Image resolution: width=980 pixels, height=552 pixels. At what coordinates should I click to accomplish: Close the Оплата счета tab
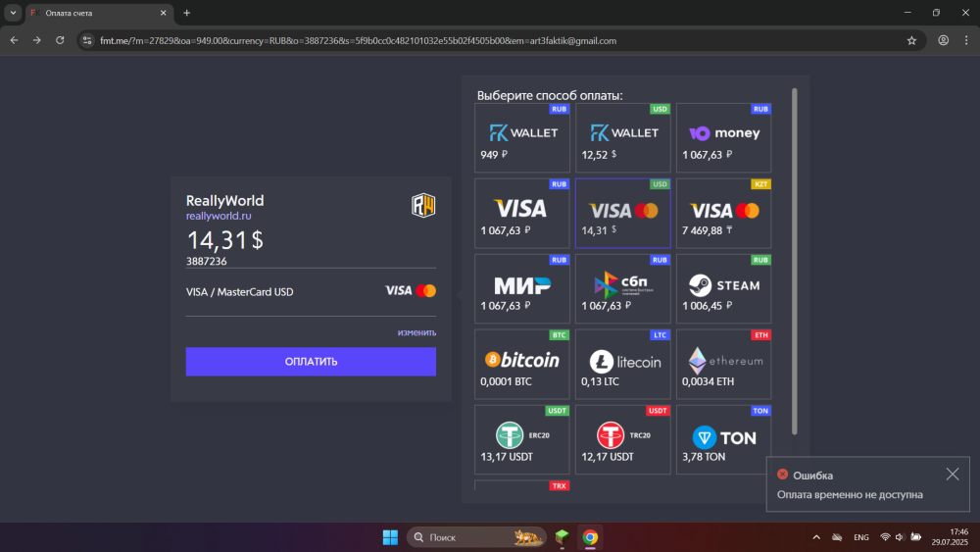(x=163, y=13)
